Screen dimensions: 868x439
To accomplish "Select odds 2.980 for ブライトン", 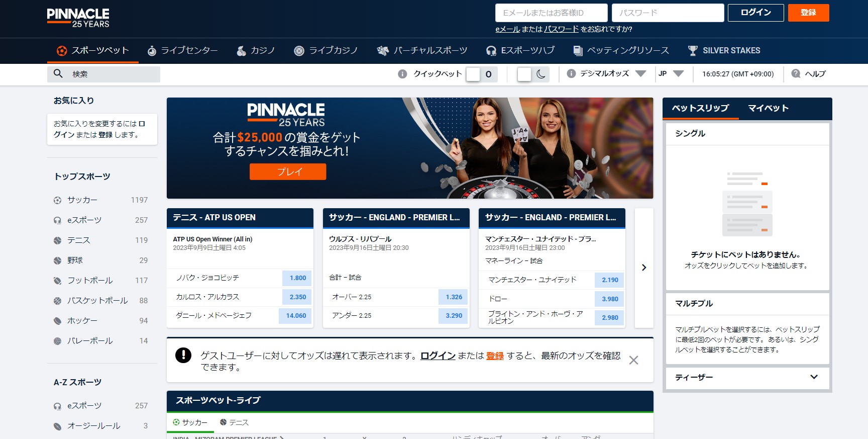I will (610, 318).
